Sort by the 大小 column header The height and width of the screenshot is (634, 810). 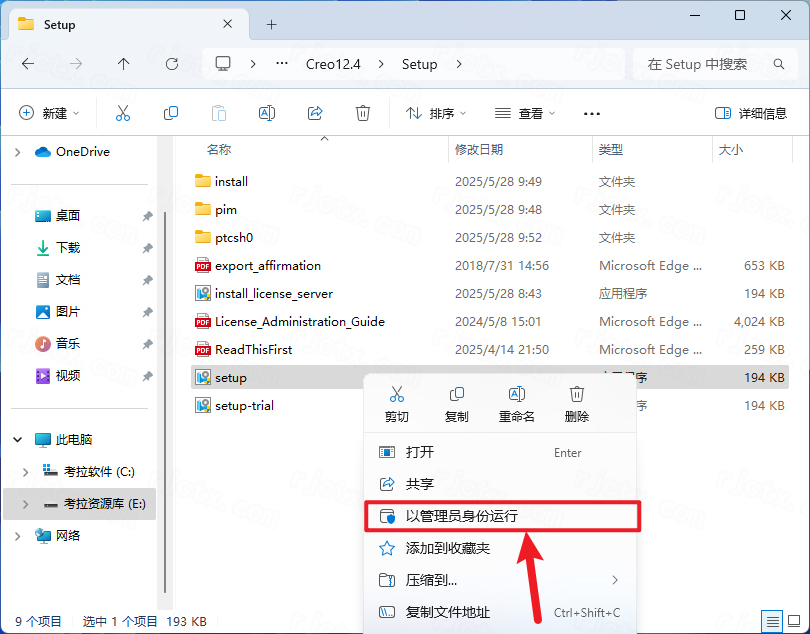coord(731,150)
